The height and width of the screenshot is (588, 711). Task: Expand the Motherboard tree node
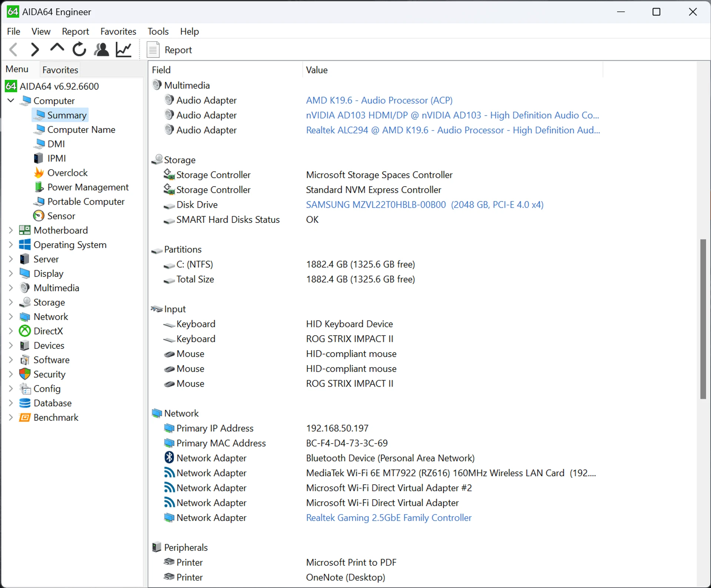pos(11,230)
